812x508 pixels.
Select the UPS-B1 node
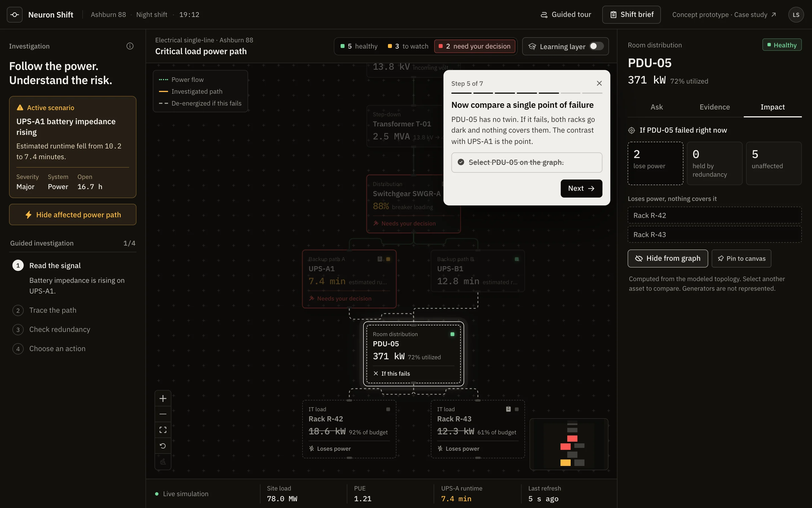pyautogui.click(x=477, y=271)
